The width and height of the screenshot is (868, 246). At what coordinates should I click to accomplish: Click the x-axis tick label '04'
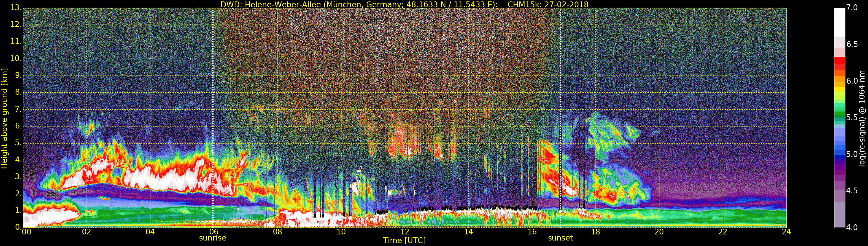pyautogui.click(x=150, y=232)
